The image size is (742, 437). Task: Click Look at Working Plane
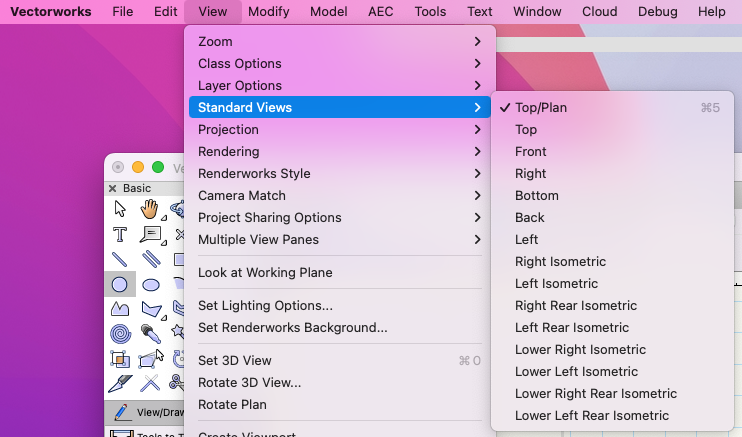265,272
